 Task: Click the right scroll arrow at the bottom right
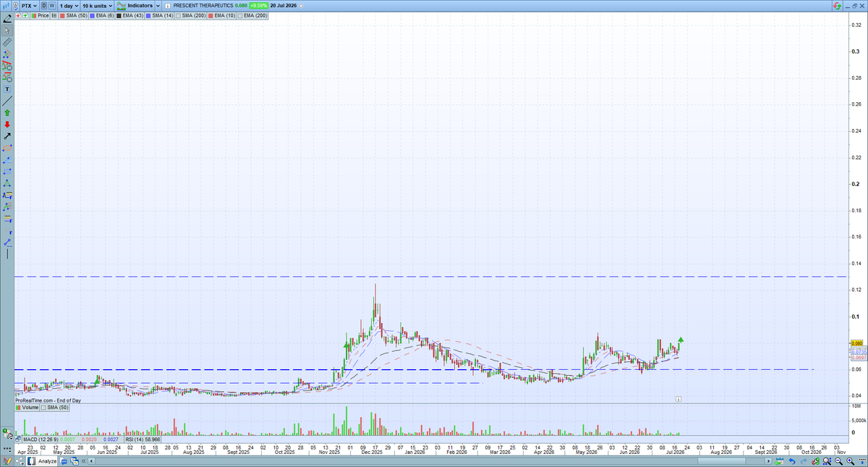(768, 461)
